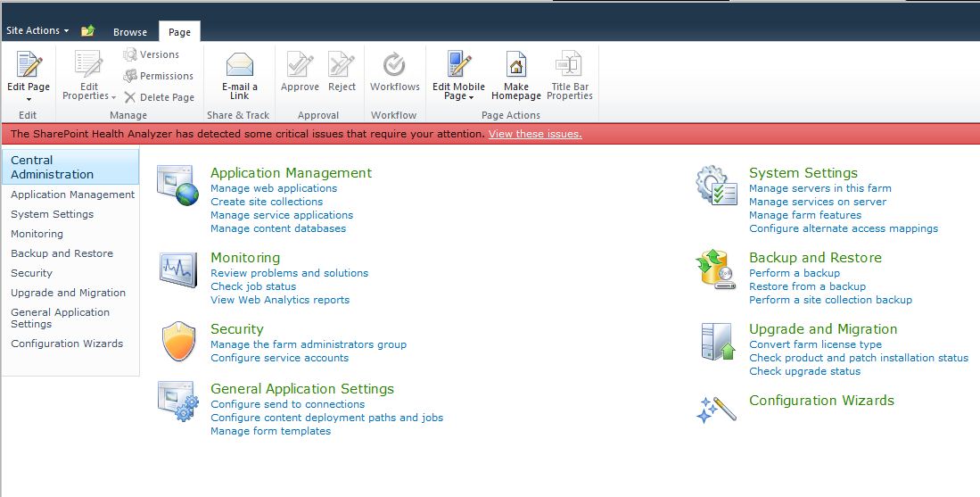This screenshot has height=497, width=980.
Task: Click the Make Homepage icon
Action: (x=516, y=64)
